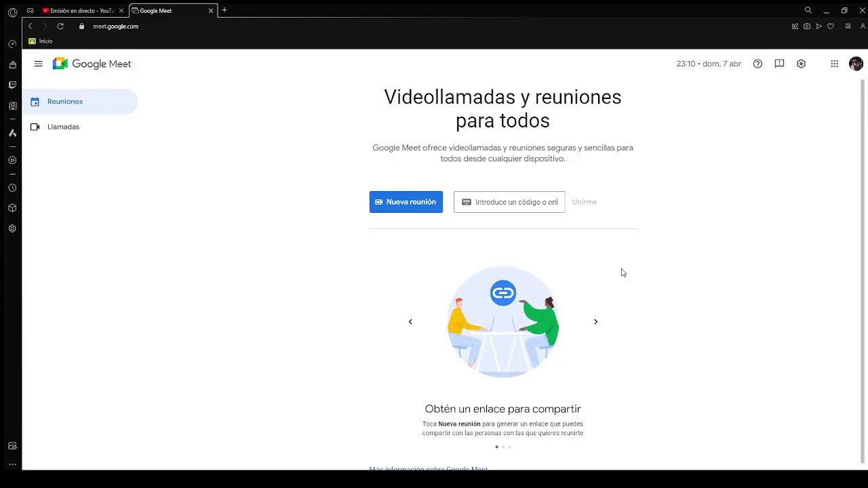Open the paper-plane send icon
The width and height of the screenshot is (868, 488).
point(818,26)
